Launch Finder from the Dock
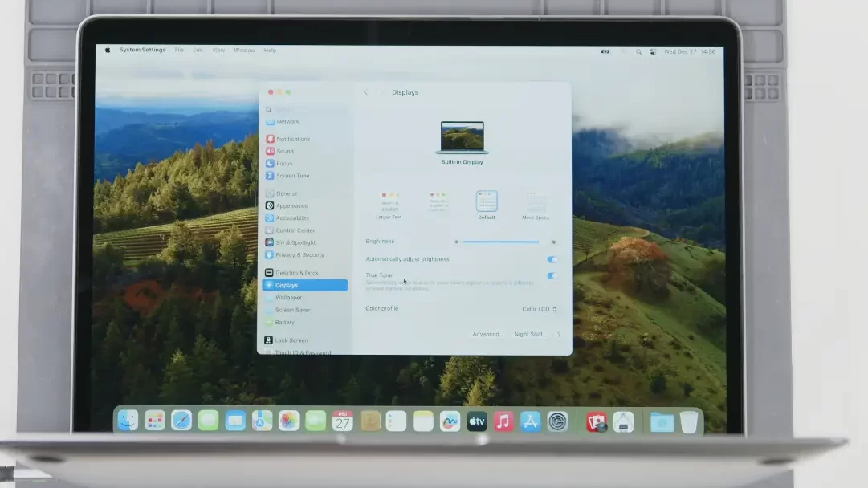The height and width of the screenshot is (488, 868). [x=128, y=421]
